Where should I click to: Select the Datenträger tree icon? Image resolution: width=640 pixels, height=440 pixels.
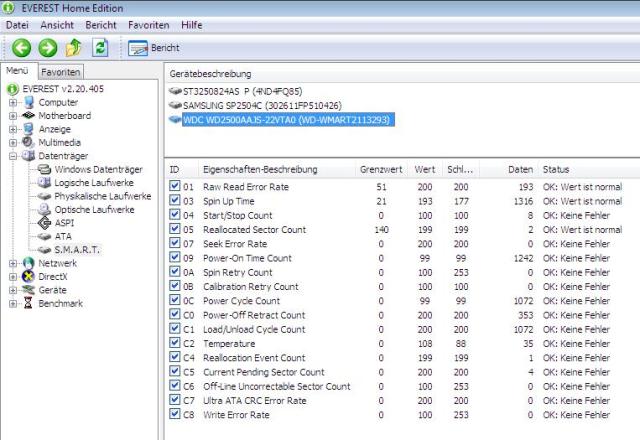(x=28, y=156)
